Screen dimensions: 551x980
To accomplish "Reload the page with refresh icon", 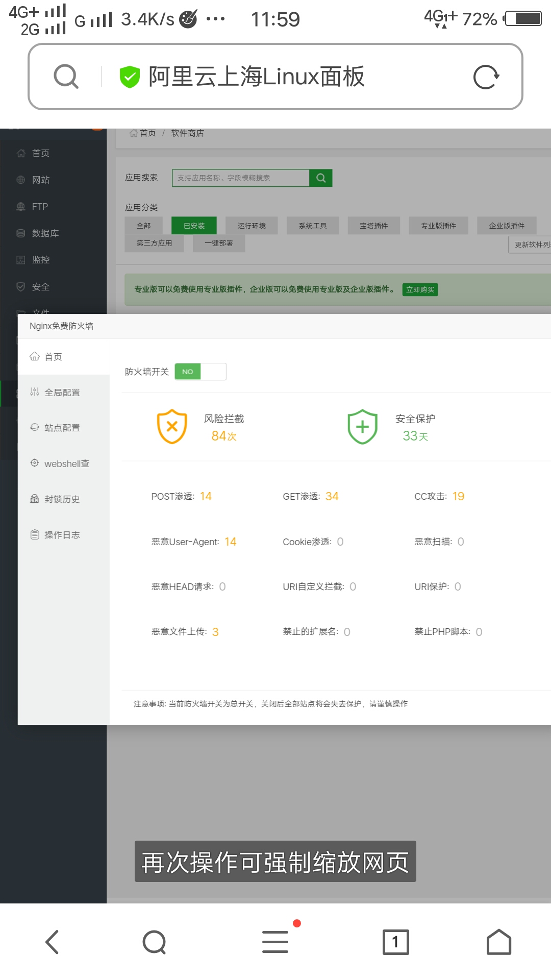I will click(x=486, y=77).
